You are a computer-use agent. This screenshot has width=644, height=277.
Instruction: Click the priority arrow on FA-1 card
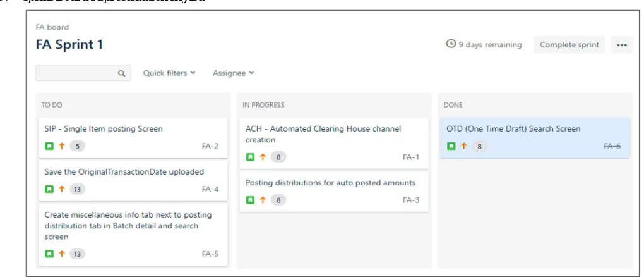(x=263, y=157)
